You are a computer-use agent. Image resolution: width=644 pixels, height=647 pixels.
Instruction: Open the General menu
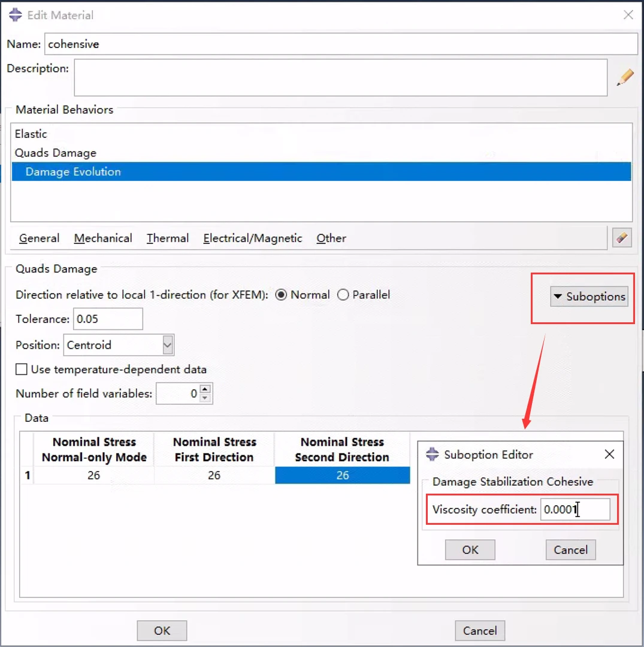click(x=39, y=238)
